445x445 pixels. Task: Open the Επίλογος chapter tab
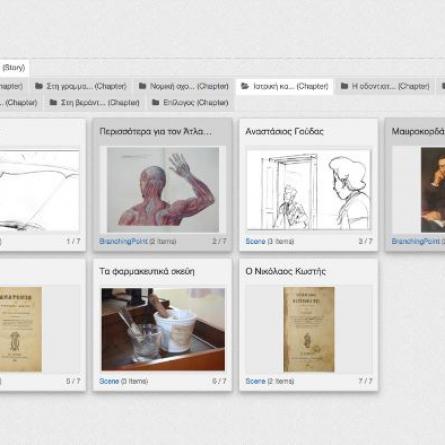click(190, 103)
